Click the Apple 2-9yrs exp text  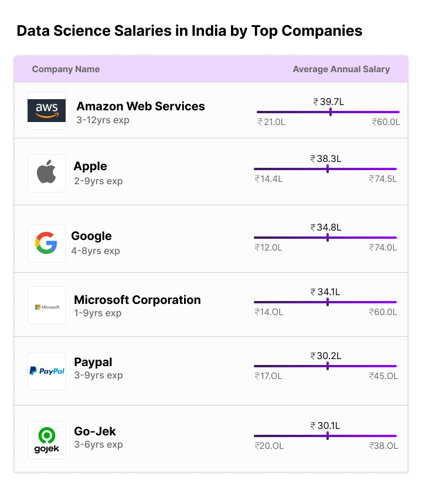point(98,181)
